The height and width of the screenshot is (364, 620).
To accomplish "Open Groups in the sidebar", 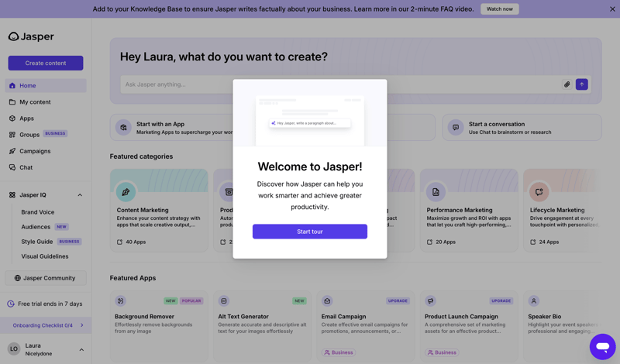I will (x=46, y=135).
